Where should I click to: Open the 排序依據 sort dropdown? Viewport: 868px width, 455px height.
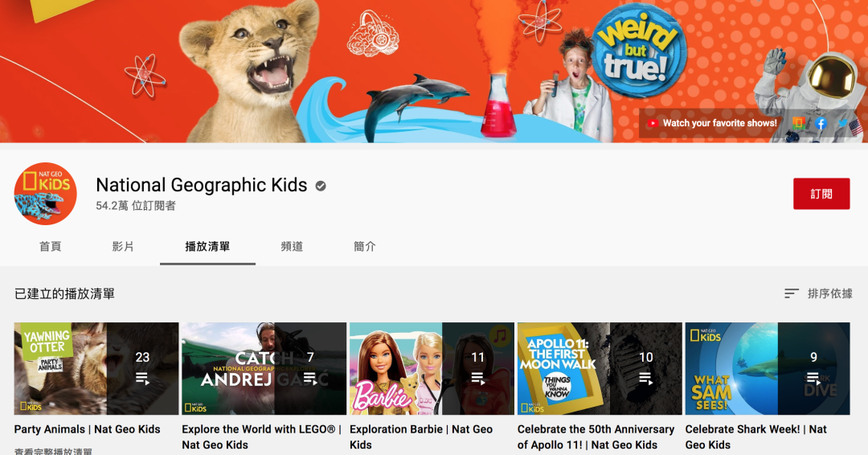pos(819,293)
